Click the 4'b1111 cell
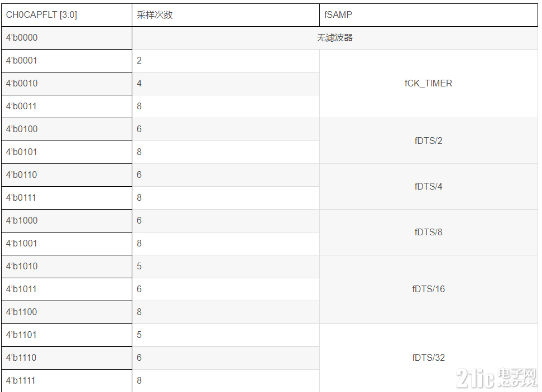 pos(67,381)
